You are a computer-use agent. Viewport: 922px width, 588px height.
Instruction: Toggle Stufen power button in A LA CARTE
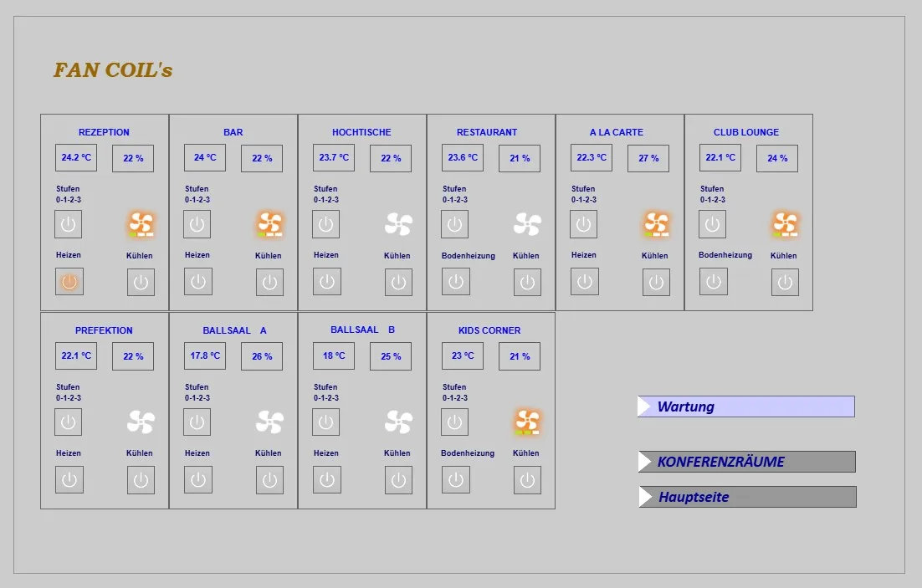point(584,224)
